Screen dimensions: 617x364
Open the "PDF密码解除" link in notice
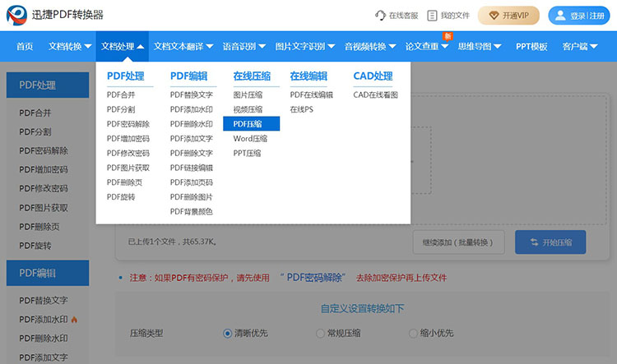[x=314, y=278]
